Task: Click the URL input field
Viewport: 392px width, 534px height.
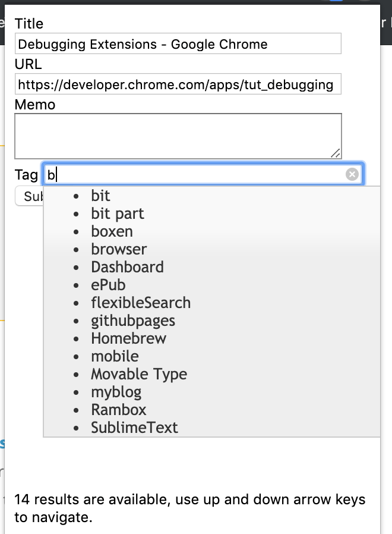Action: [178, 84]
